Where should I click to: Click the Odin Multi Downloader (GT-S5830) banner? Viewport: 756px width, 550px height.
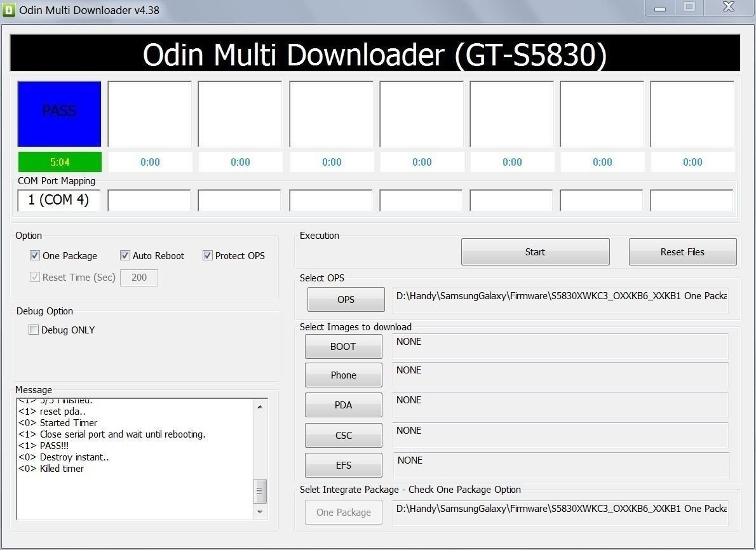(x=375, y=53)
